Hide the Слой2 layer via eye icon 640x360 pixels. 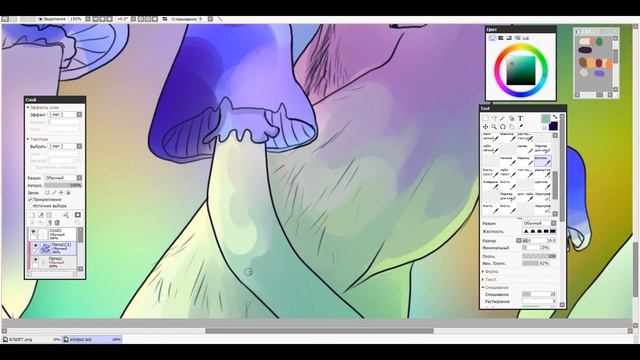[33, 231]
